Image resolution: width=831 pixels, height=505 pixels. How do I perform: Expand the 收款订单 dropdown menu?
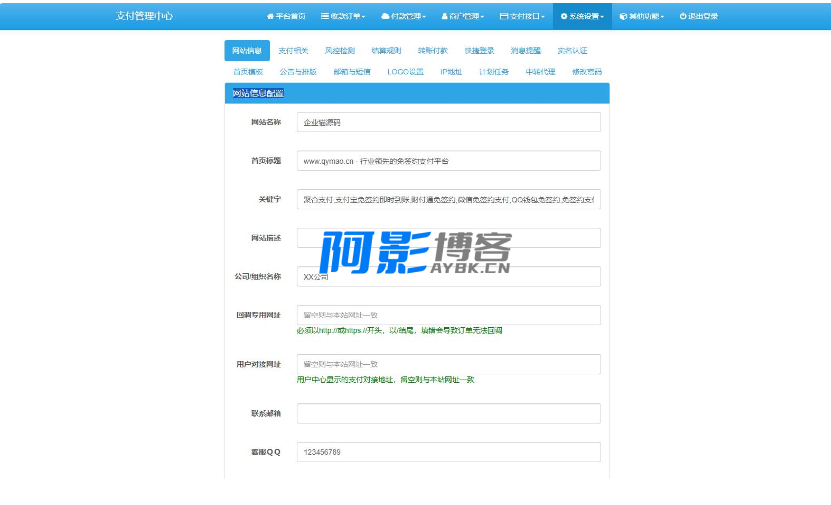tap(343, 16)
